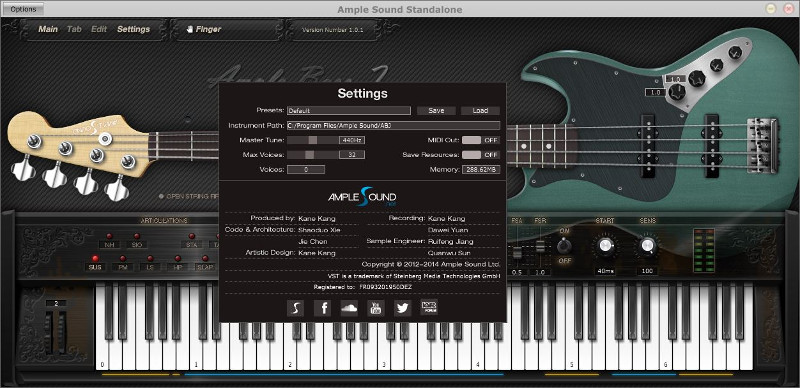Open the KVR forum icon link
The height and width of the screenshot is (388, 800).
[x=429, y=308]
